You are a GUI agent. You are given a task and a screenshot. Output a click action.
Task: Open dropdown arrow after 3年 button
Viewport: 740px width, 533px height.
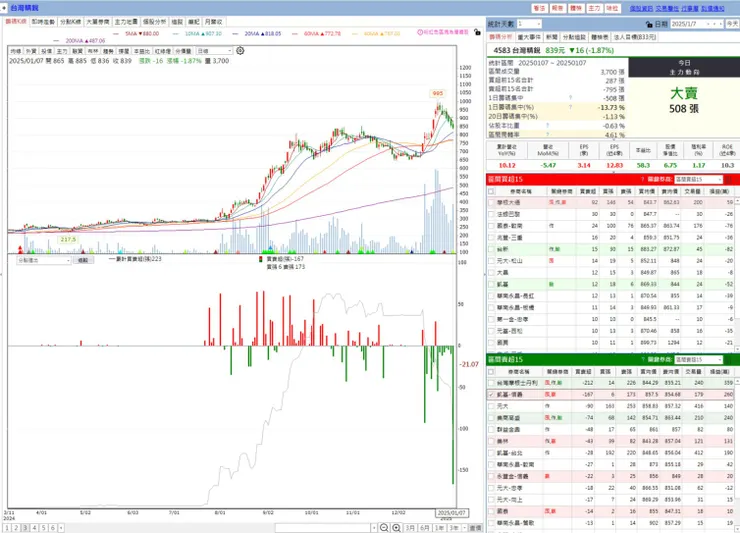(464, 528)
